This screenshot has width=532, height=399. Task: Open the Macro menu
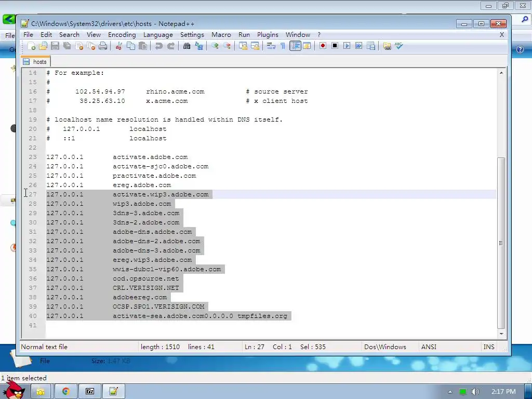(221, 35)
